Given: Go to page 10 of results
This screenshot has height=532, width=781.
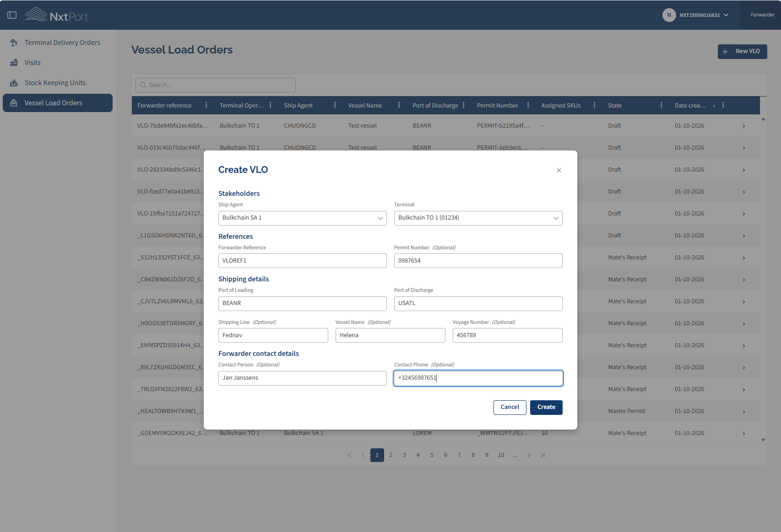Looking at the screenshot, I should pos(501,455).
